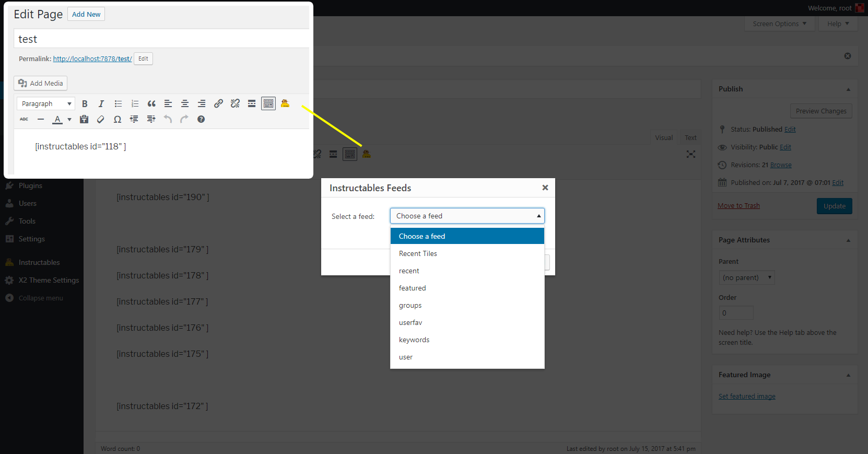
Task: Switch to the Visual editor tab
Action: click(664, 137)
